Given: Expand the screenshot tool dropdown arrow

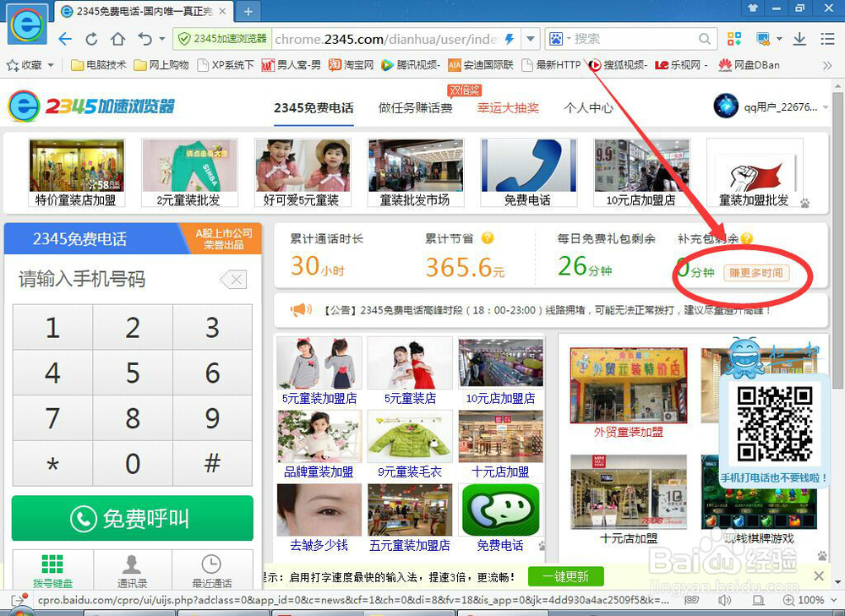Looking at the screenshot, I should [x=779, y=39].
